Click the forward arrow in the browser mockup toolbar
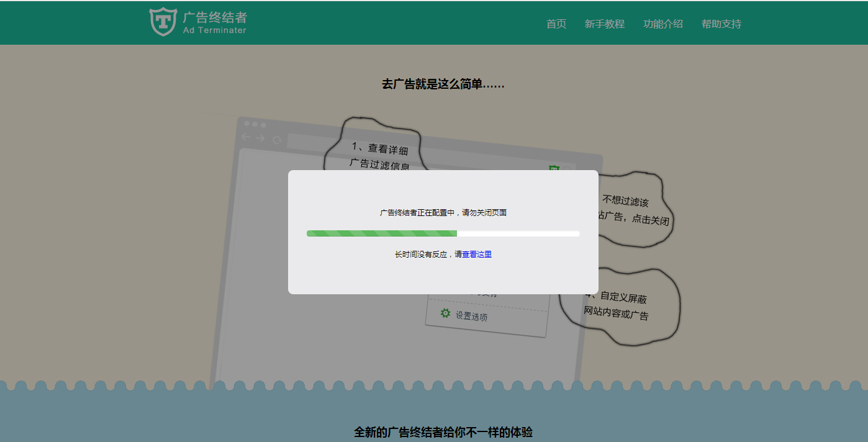 pos(260,137)
